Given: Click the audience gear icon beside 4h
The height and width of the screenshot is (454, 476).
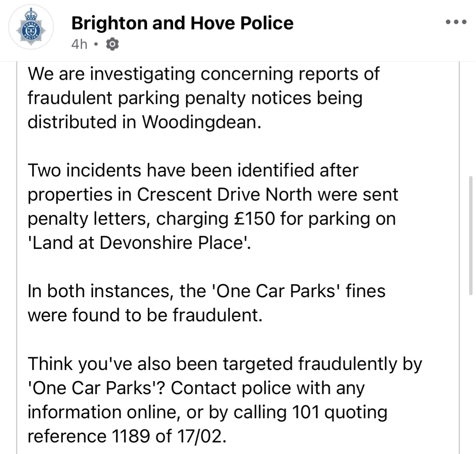Looking at the screenshot, I should [x=112, y=44].
